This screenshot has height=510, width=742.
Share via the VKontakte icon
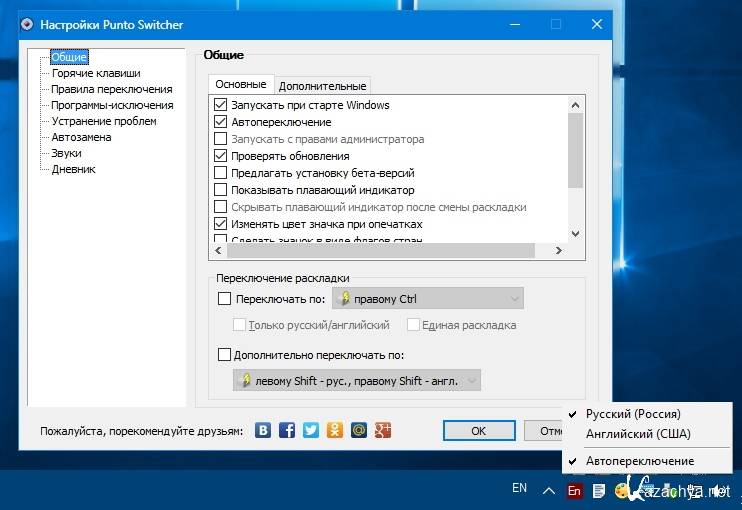pos(263,430)
